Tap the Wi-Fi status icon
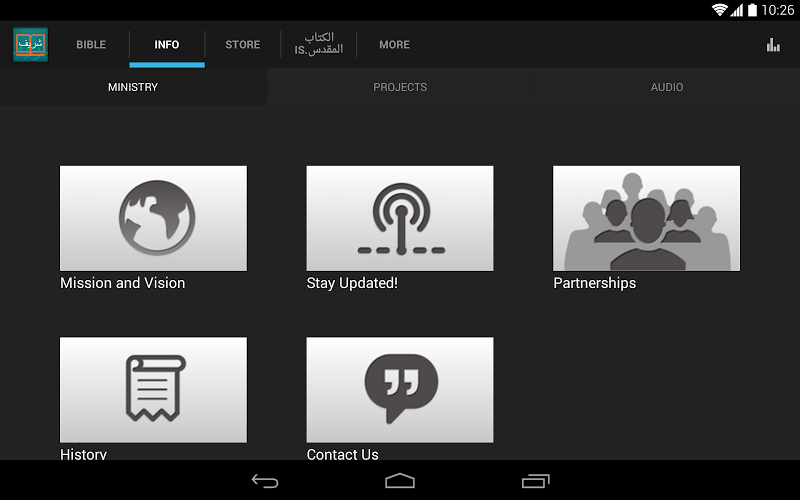This screenshot has height=500, width=800. [719, 10]
